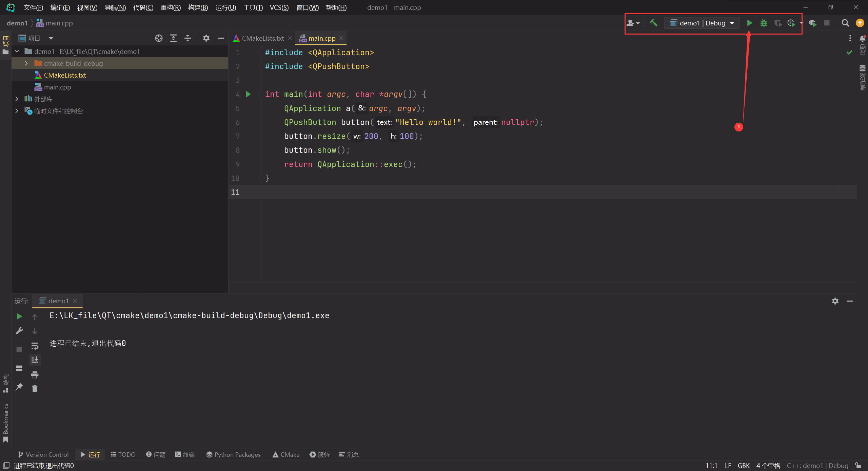Image resolution: width=868 pixels, height=471 pixels.
Task: Open the 构建(B) menu
Action: (198, 7)
